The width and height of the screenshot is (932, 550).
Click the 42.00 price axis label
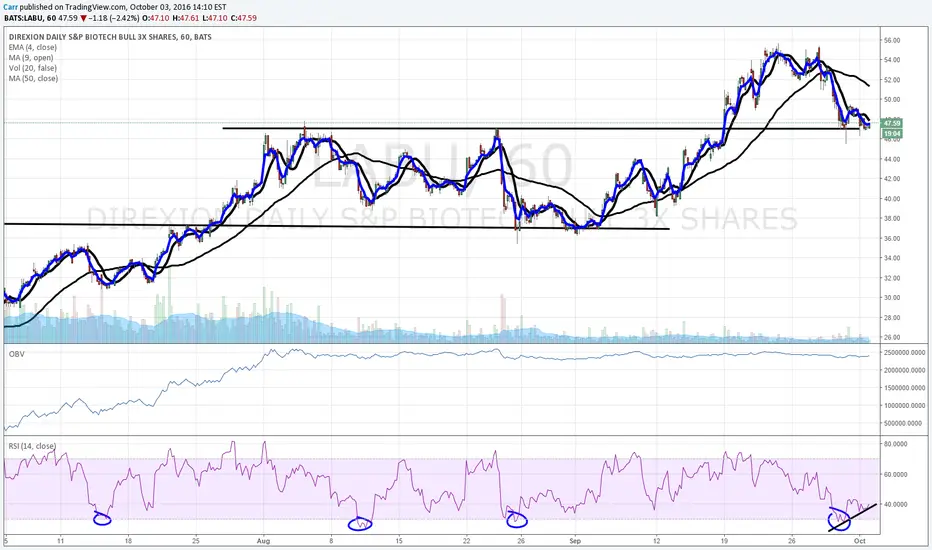click(892, 178)
